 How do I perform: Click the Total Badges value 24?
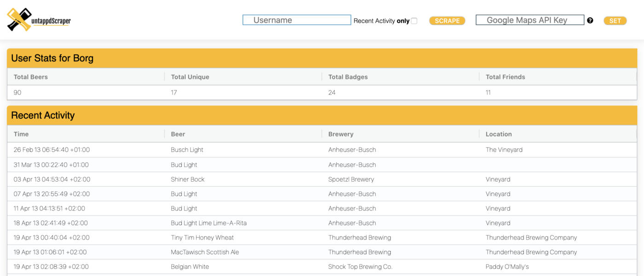tap(332, 93)
